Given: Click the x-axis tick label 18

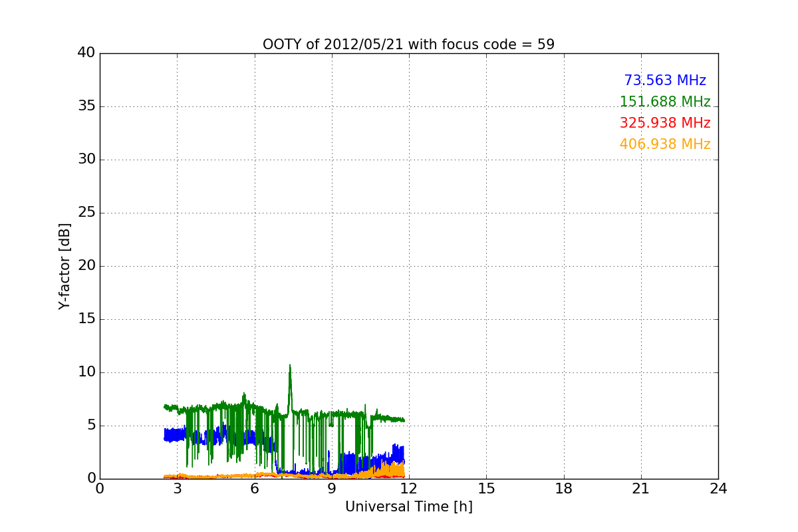Looking at the screenshot, I should (564, 488).
